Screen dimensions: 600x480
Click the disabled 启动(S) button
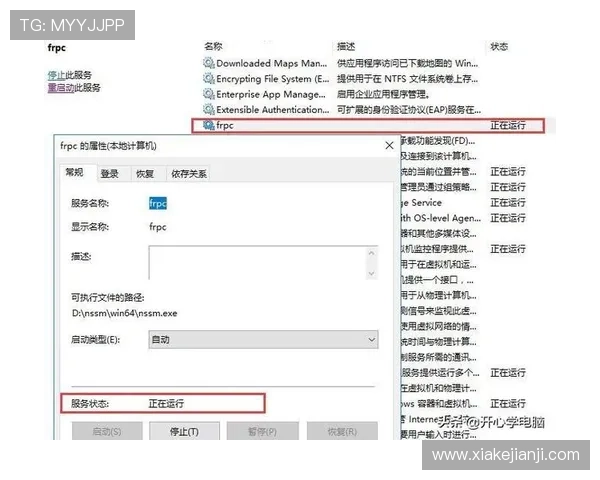107,431
